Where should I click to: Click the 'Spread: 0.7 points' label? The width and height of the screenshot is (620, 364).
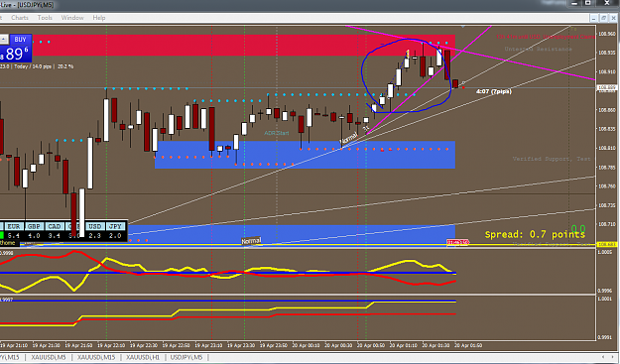click(x=535, y=234)
